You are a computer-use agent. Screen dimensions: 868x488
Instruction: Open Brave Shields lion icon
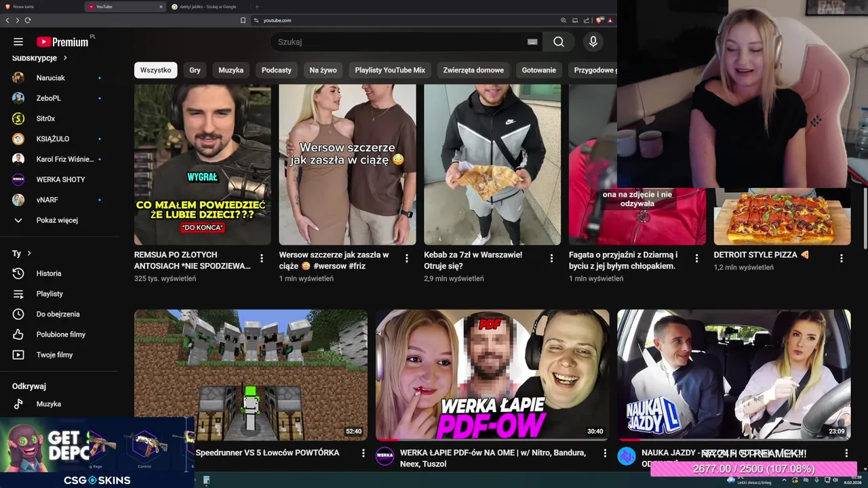point(599,20)
